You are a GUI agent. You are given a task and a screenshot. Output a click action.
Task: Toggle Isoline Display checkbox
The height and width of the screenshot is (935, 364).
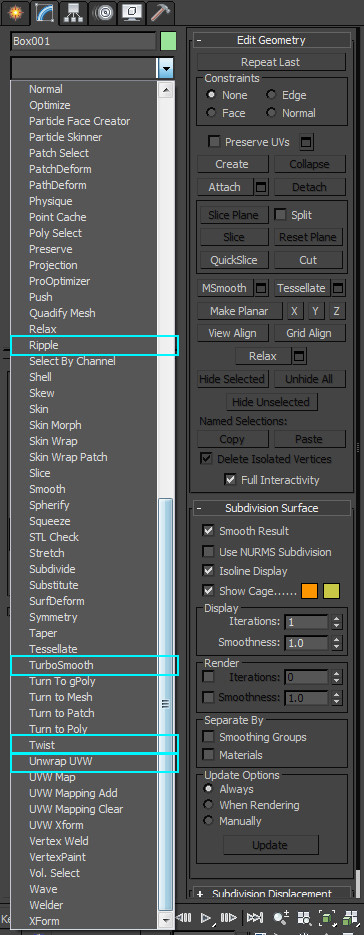[208, 570]
